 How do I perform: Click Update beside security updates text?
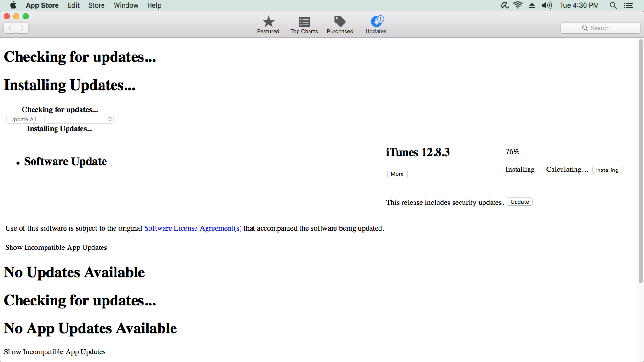(x=520, y=202)
